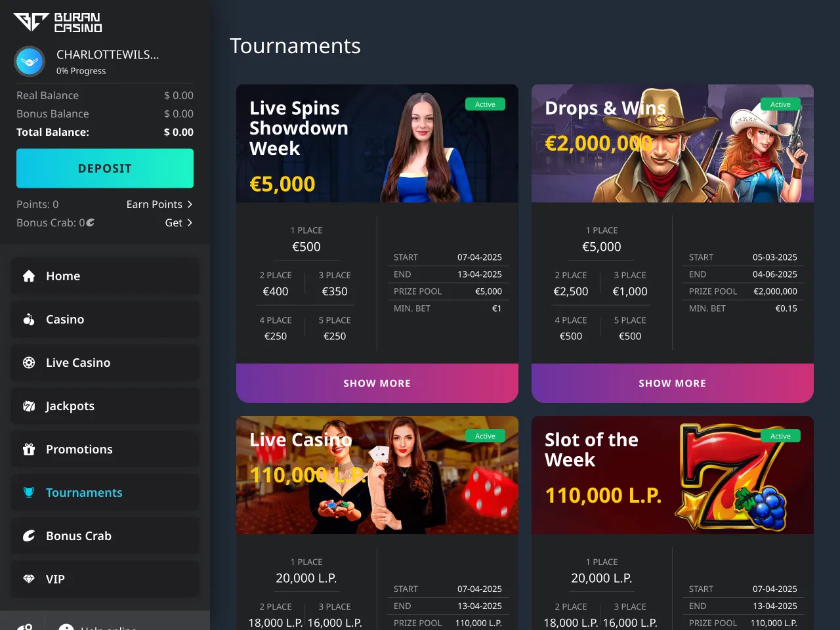
Task: Click the Promotions gift icon
Action: [29, 450]
